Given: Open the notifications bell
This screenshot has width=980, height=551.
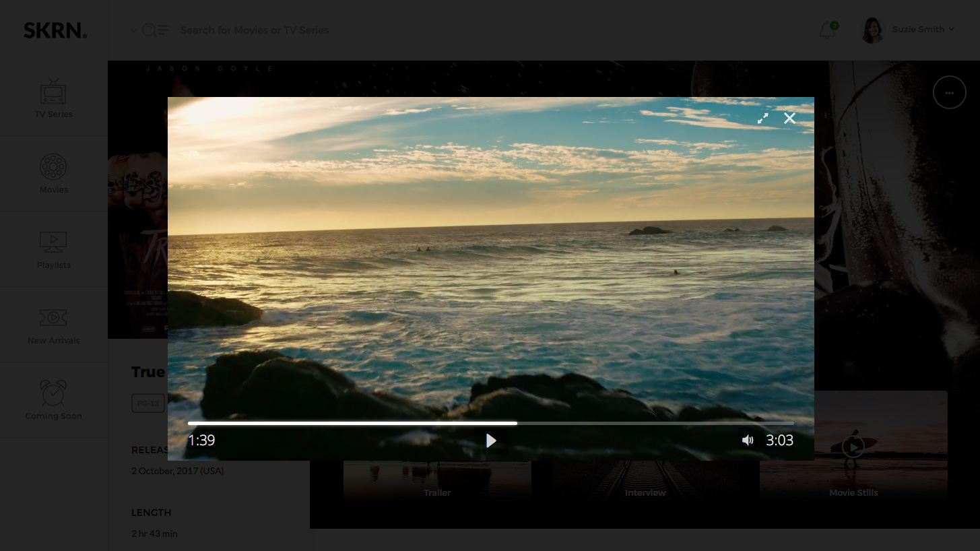Looking at the screenshot, I should [827, 30].
